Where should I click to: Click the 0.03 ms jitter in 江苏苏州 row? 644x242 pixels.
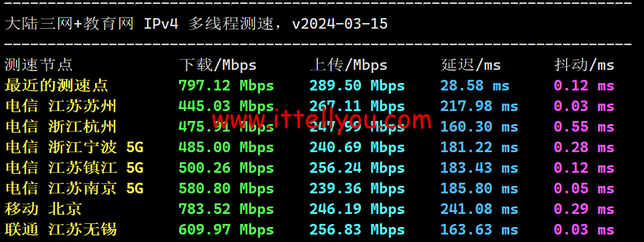(584, 106)
